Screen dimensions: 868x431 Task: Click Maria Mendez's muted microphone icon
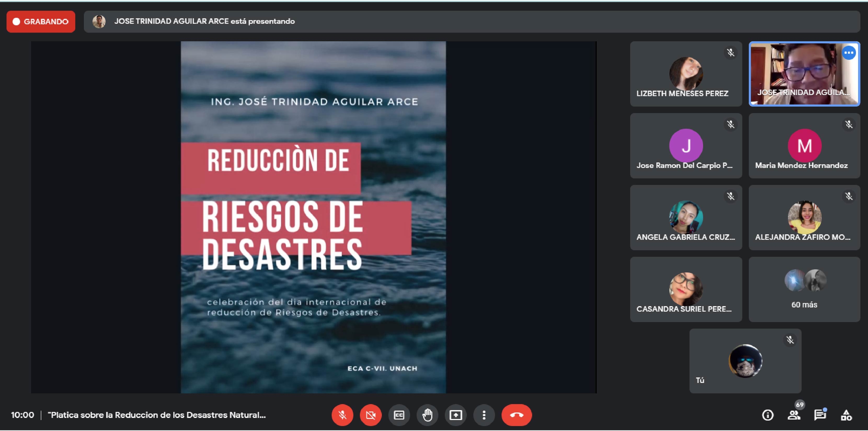pyautogui.click(x=849, y=124)
